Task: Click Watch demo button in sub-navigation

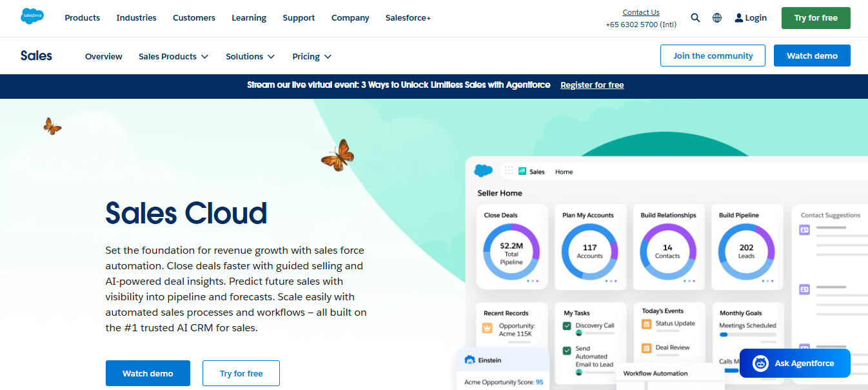Action: 812,56
